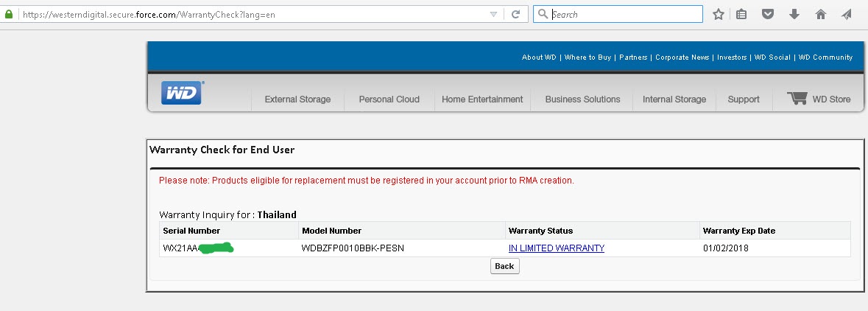Visit the WD Community link

825,57
